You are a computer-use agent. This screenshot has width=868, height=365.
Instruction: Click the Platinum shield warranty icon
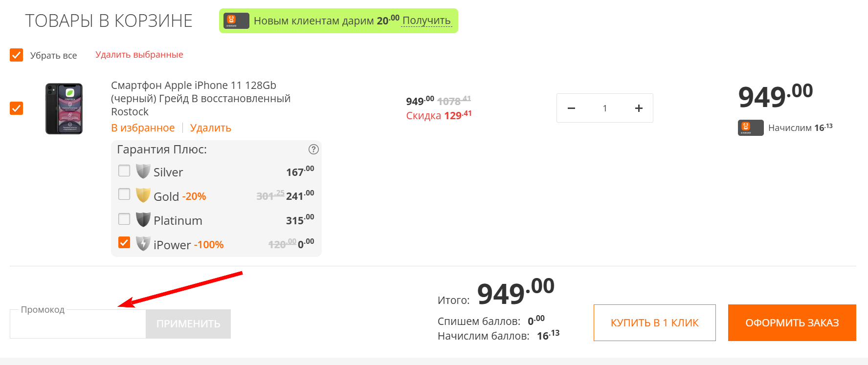tap(143, 219)
